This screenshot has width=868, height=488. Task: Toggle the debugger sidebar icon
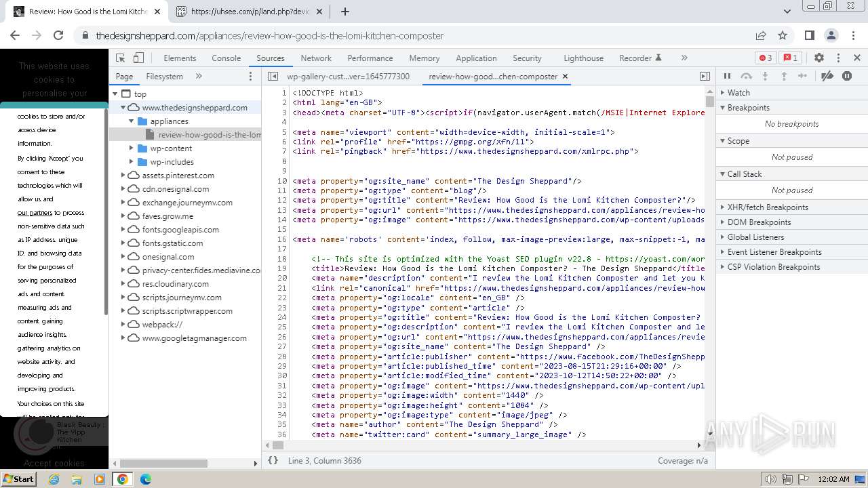click(x=705, y=77)
